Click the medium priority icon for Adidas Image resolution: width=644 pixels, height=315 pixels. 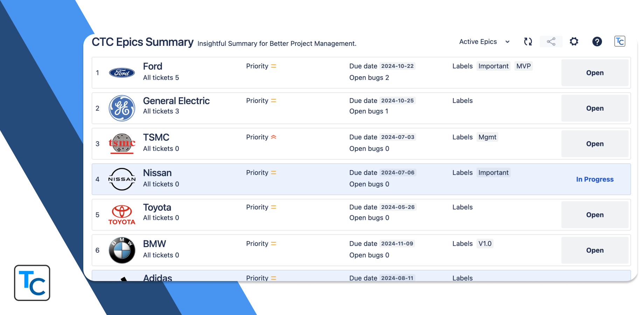point(274,278)
